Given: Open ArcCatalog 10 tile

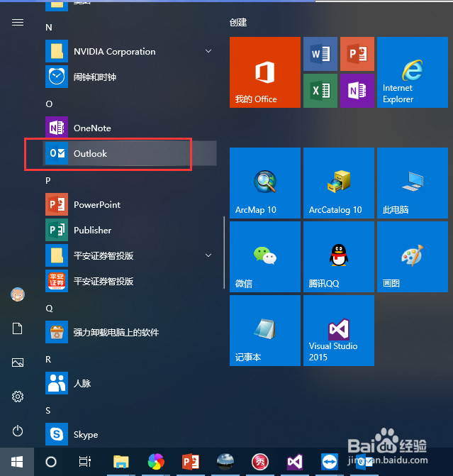Looking at the screenshot, I should click(339, 183).
